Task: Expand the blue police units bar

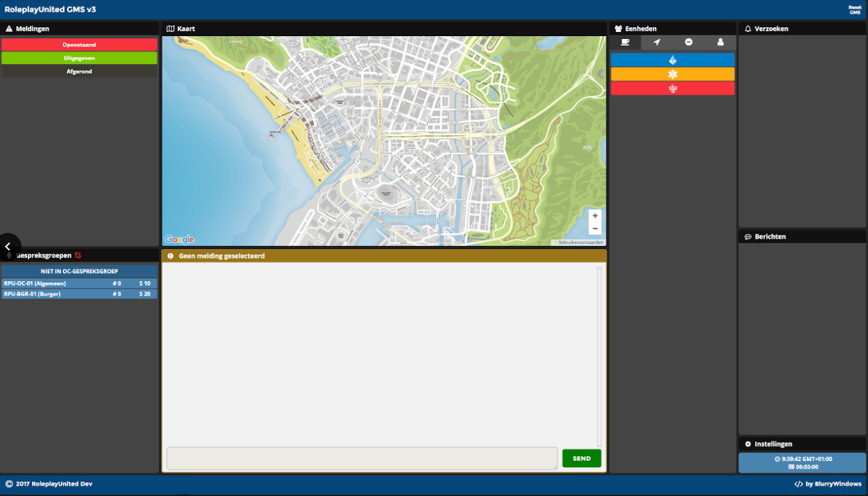Action: click(x=672, y=61)
